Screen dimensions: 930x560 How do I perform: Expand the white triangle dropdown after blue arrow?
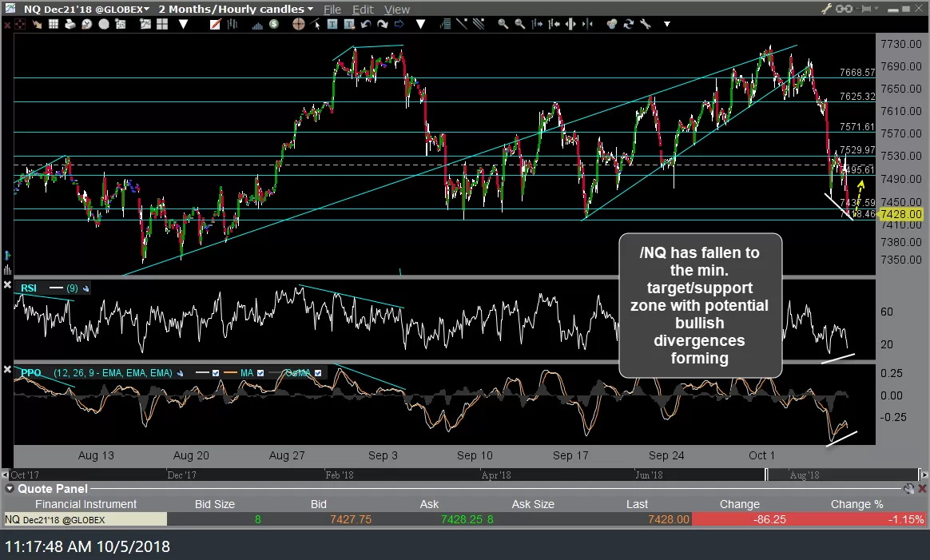coord(420,24)
